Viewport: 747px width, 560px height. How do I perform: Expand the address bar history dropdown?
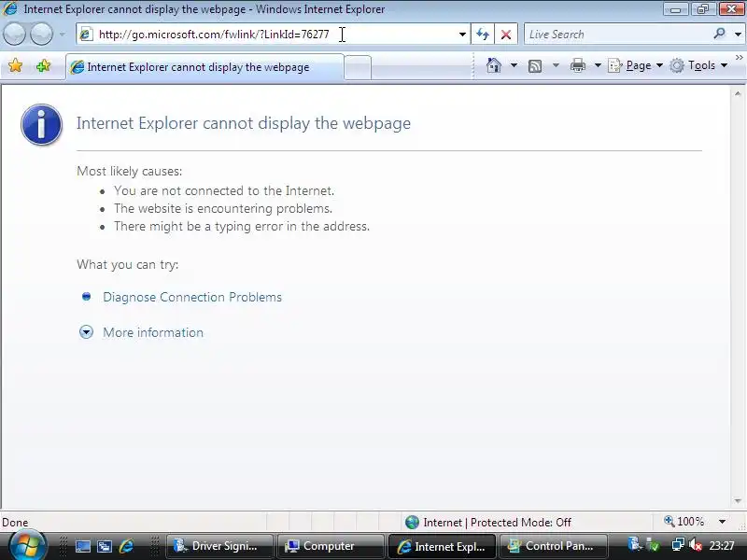(x=462, y=35)
